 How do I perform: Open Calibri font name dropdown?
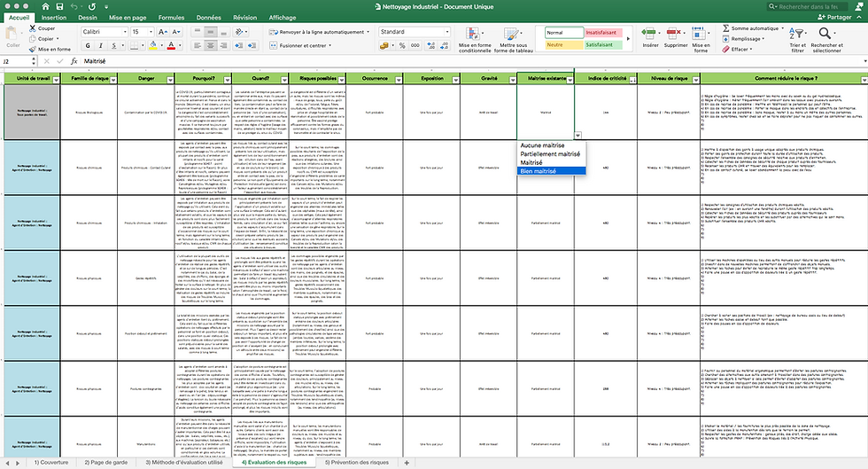[125, 32]
